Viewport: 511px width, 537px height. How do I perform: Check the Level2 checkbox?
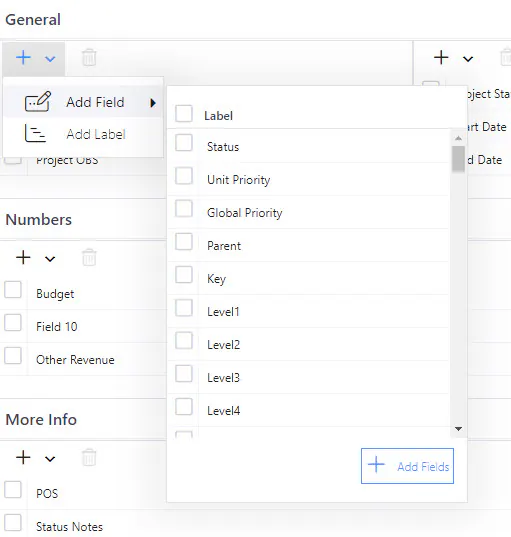(184, 340)
